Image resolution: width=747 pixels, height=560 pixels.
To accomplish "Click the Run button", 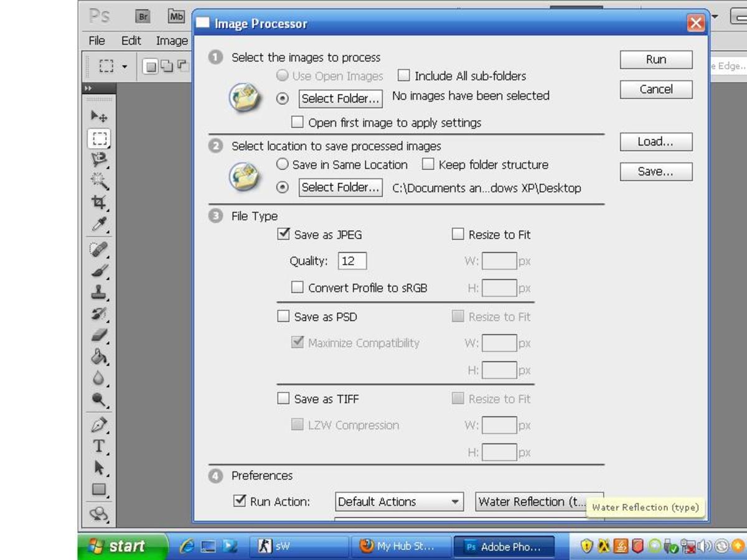I will (x=656, y=60).
